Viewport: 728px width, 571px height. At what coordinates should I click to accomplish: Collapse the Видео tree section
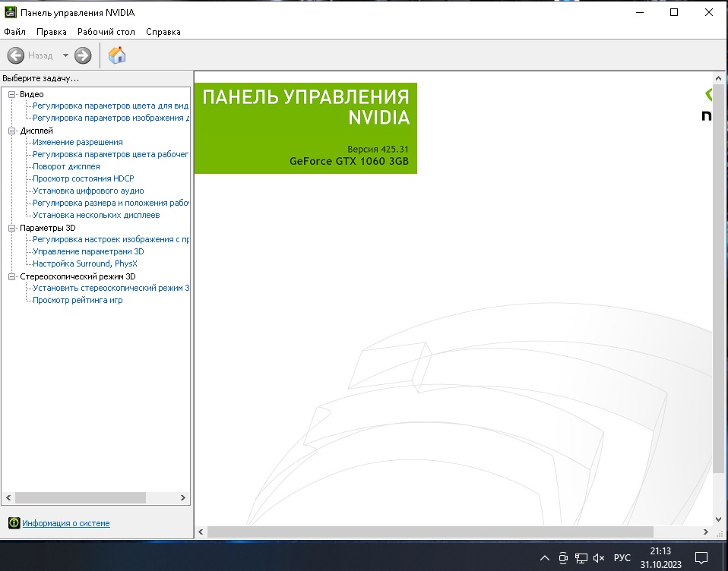tap(11, 94)
